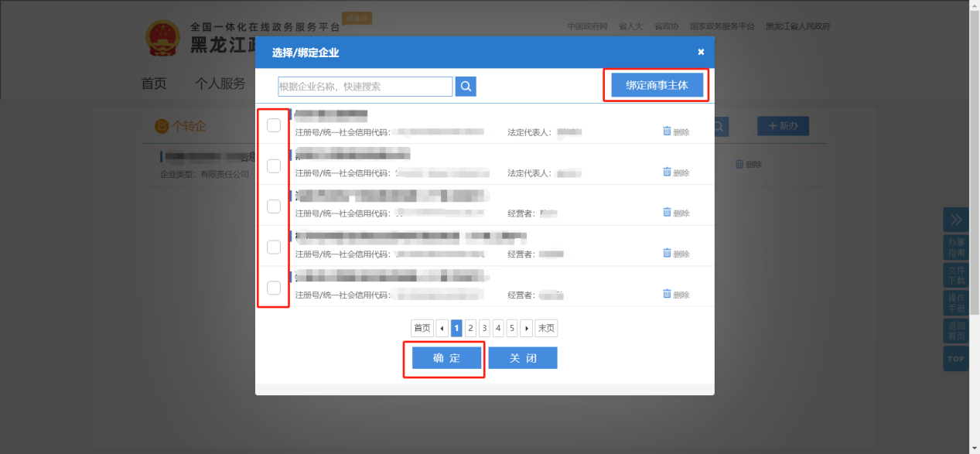Open the 首页 navigation tab
The height and width of the screenshot is (454, 980).
pyautogui.click(x=154, y=84)
